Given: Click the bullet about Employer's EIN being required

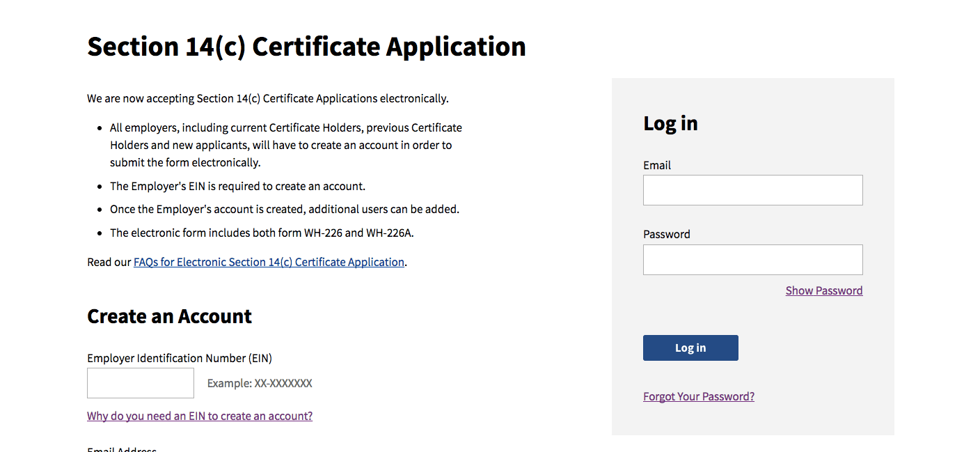Looking at the screenshot, I should [237, 187].
